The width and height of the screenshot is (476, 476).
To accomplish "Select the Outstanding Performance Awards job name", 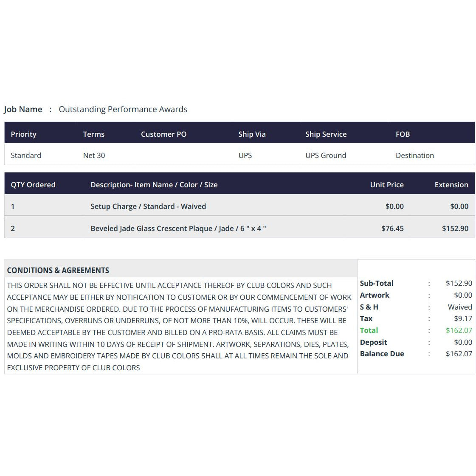I will [123, 109].
